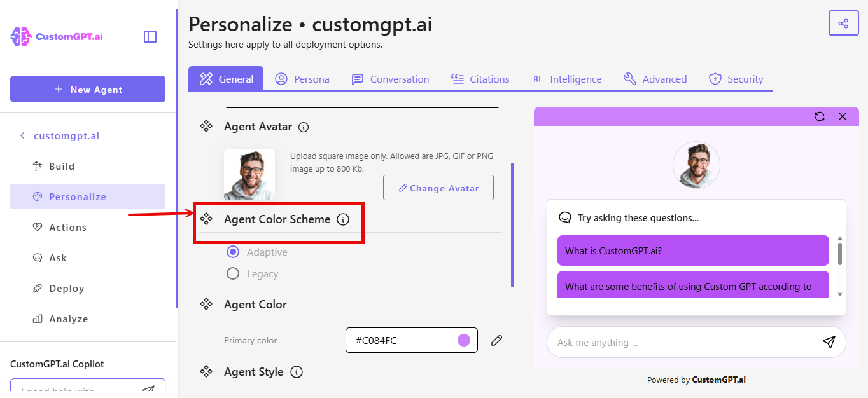Click the refresh icon in chat preview
The height and width of the screenshot is (398, 868).
[x=820, y=116]
